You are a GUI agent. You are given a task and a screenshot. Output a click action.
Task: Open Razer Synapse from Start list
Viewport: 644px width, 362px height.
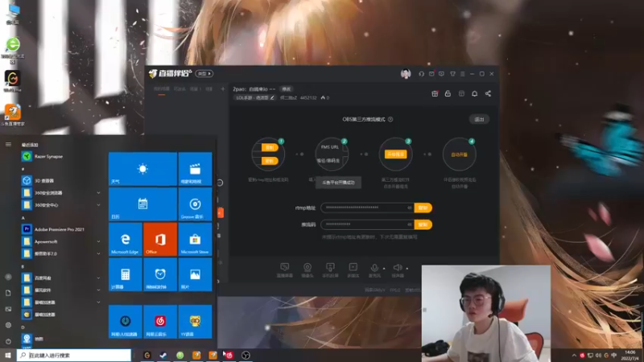click(x=61, y=156)
